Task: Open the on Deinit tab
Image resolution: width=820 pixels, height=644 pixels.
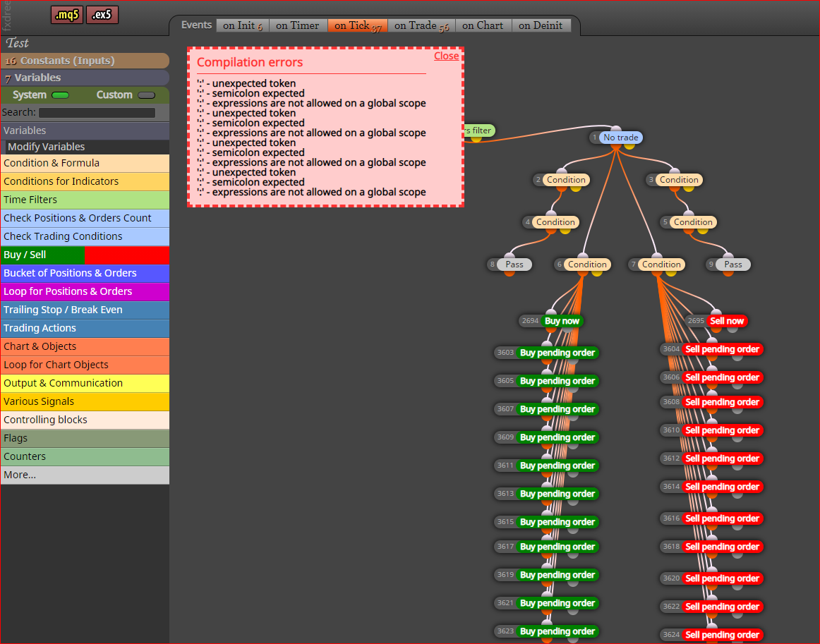Action: pyautogui.click(x=541, y=25)
